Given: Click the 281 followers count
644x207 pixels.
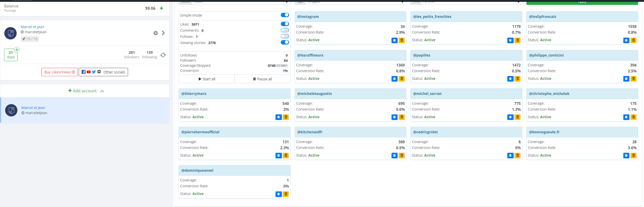Looking at the screenshot, I should [x=132, y=55].
